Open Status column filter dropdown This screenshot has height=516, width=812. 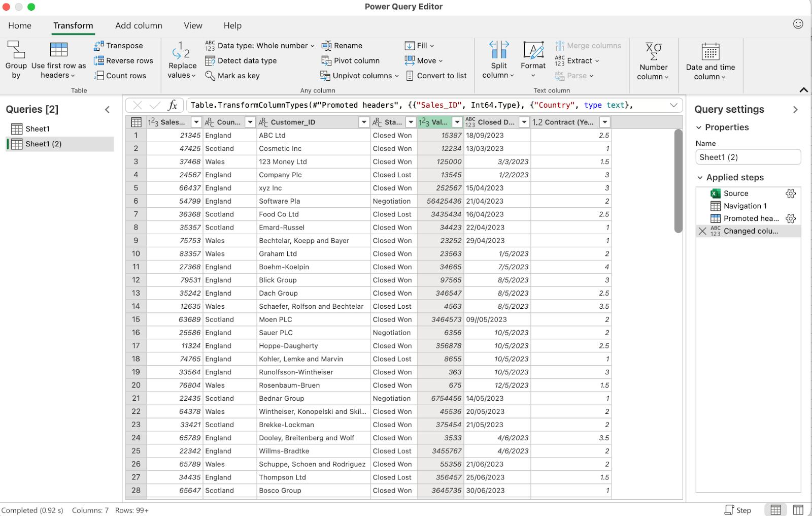click(x=411, y=122)
